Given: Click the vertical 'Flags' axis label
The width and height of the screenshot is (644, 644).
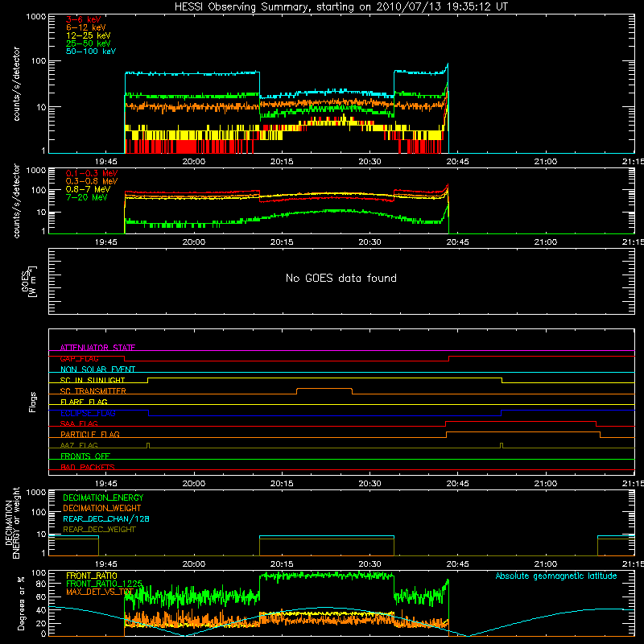Looking at the screenshot, I should tap(32, 402).
